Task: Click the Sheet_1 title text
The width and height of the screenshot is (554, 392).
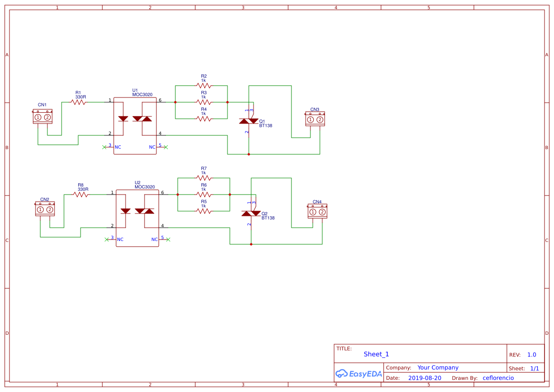Action: tap(375, 354)
